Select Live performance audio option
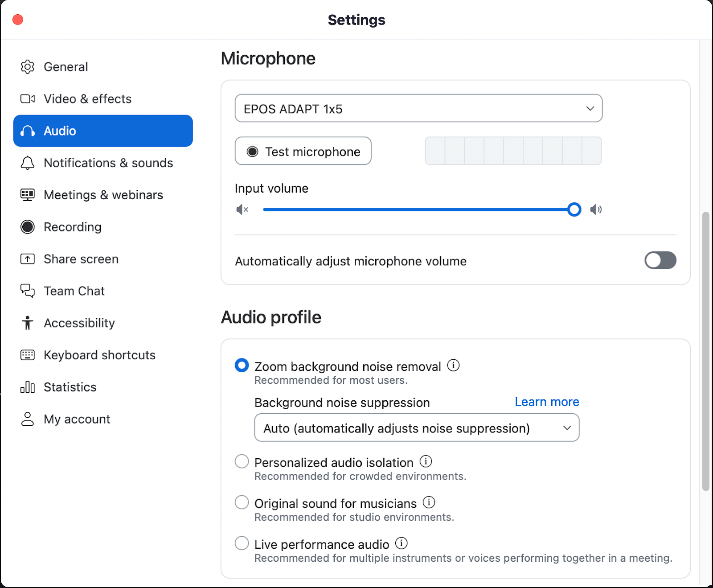 241,543
